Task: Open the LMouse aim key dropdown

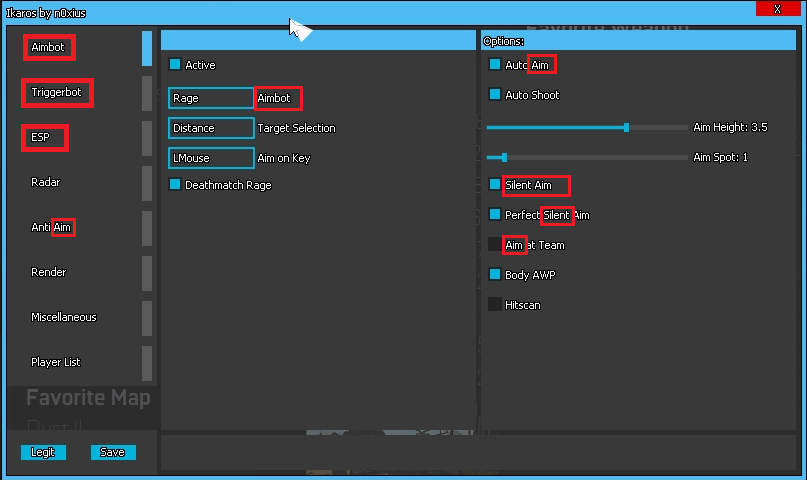Action: point(211,158)
